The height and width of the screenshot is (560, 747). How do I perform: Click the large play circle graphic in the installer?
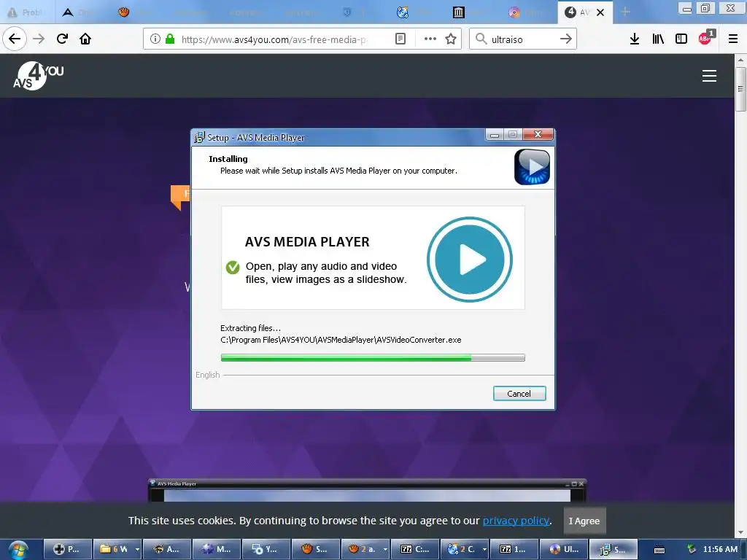coord(469,260)
